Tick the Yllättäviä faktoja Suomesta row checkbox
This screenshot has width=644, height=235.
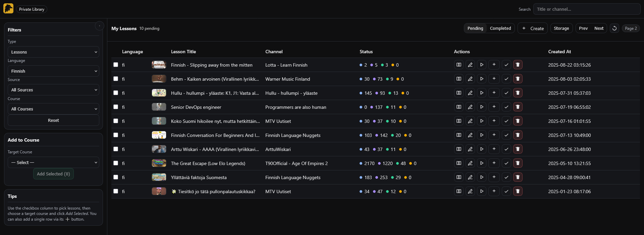click(x=116, y=177)
